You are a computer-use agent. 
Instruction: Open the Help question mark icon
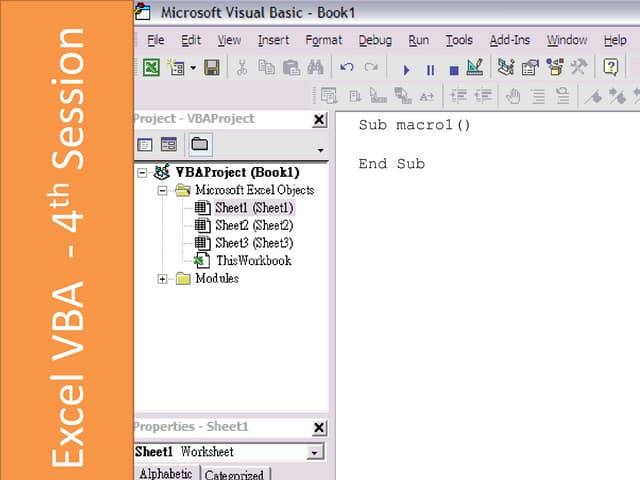pyautogui.click(x=610, y=68)
